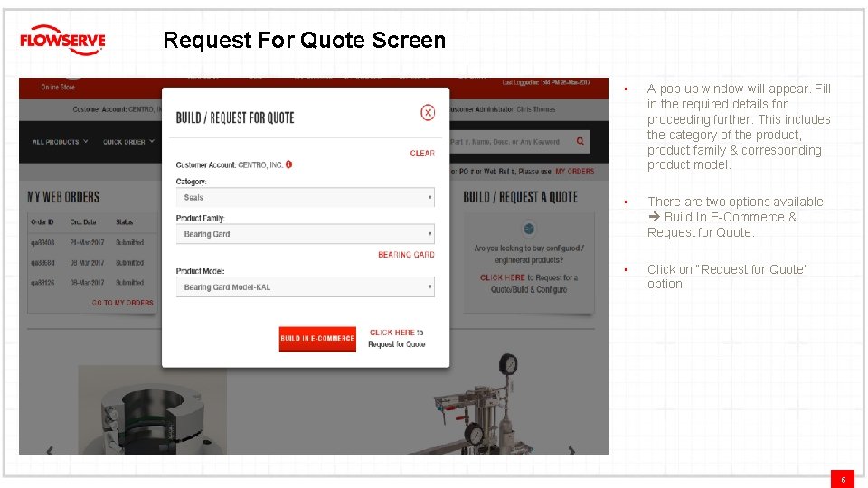Go to the previous carousel slide
This screenshot has height=488, width=868.
(x=50, y=450)
